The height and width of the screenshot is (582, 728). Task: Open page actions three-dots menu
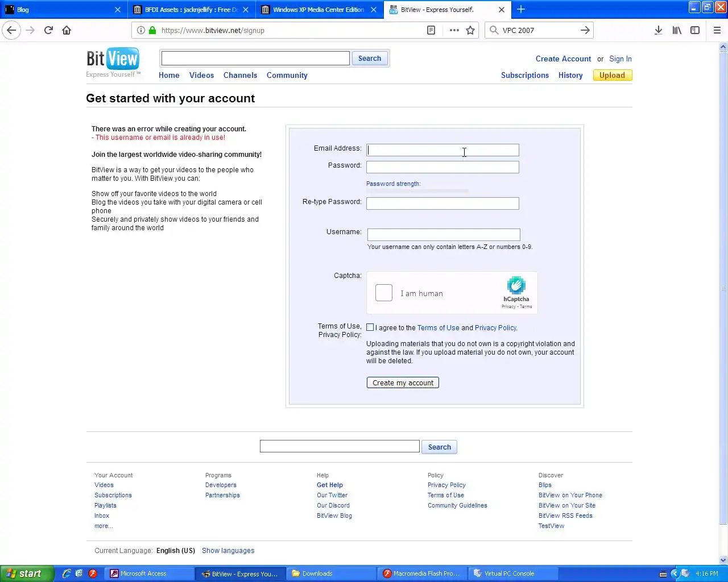click(x=454, y=30)
